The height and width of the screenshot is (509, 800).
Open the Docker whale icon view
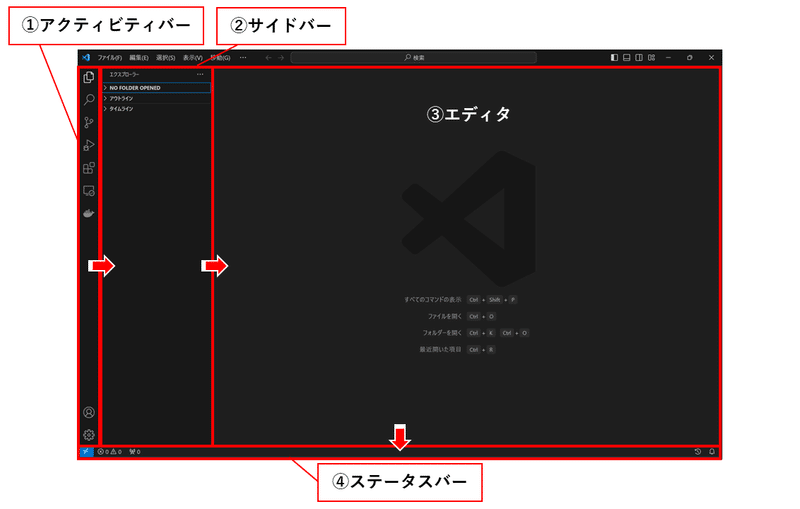(x=89, y=213)
